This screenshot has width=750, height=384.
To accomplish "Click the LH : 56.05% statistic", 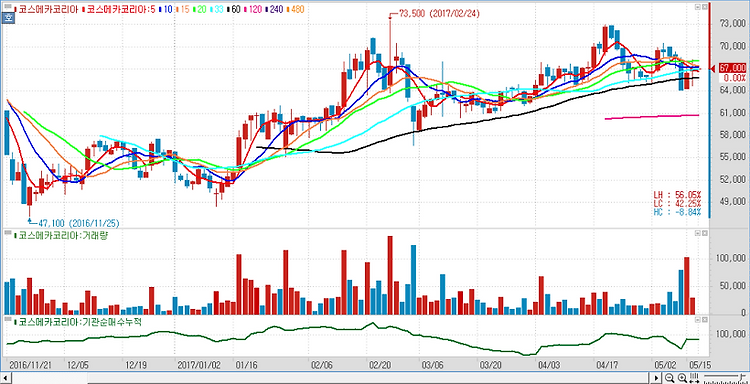I will coord(677,195).
